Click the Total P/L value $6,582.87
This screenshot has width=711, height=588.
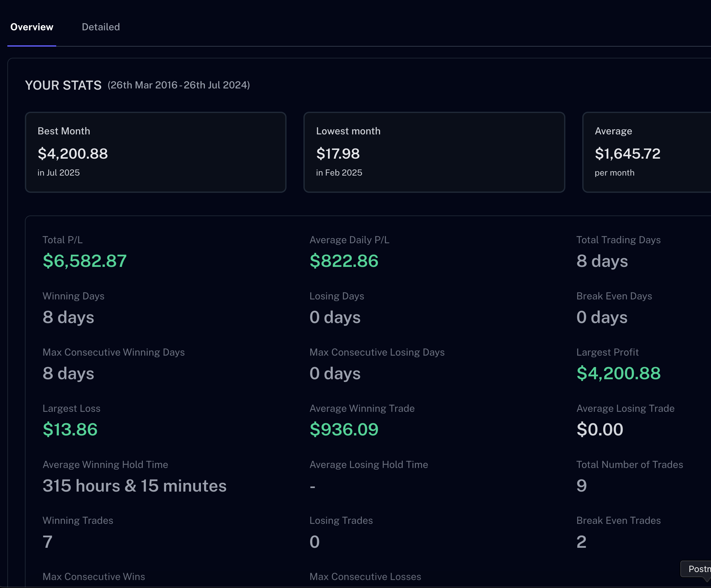(85, 261)
